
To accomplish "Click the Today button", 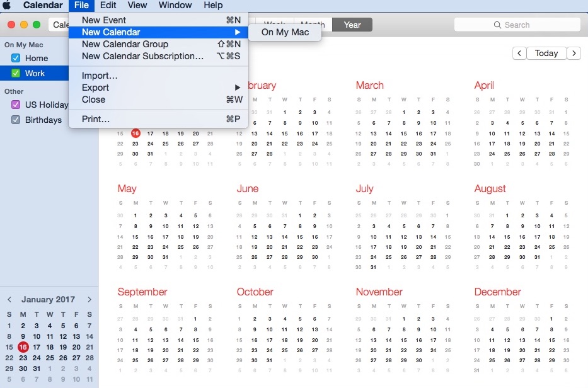I will click(546, 54).
